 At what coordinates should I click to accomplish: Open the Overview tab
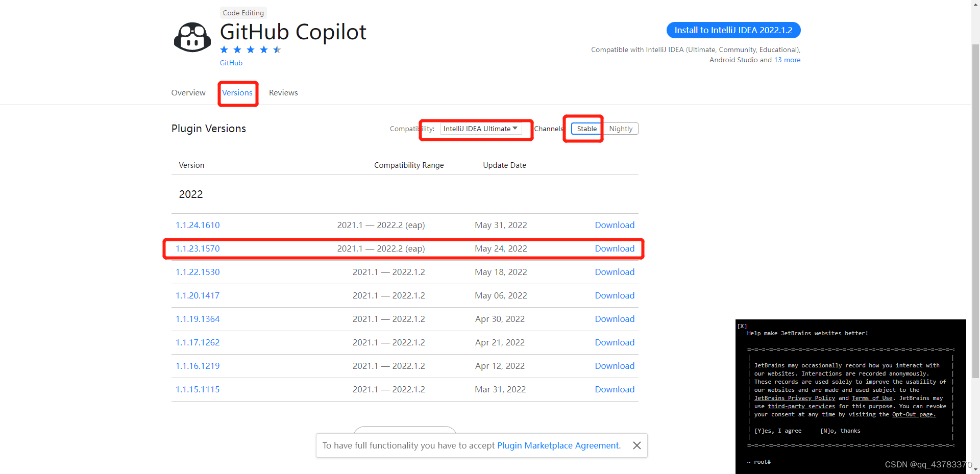point(188,93)
